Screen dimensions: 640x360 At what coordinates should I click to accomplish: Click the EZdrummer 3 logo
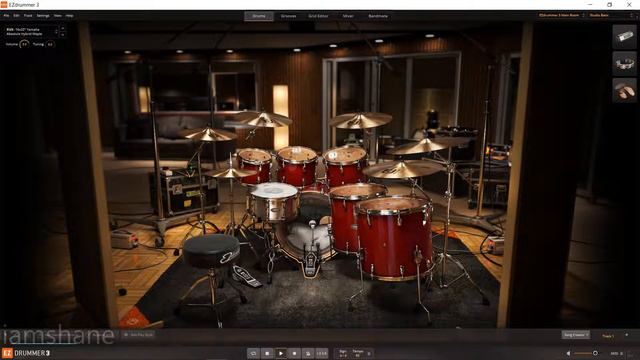tap(26, 353)
